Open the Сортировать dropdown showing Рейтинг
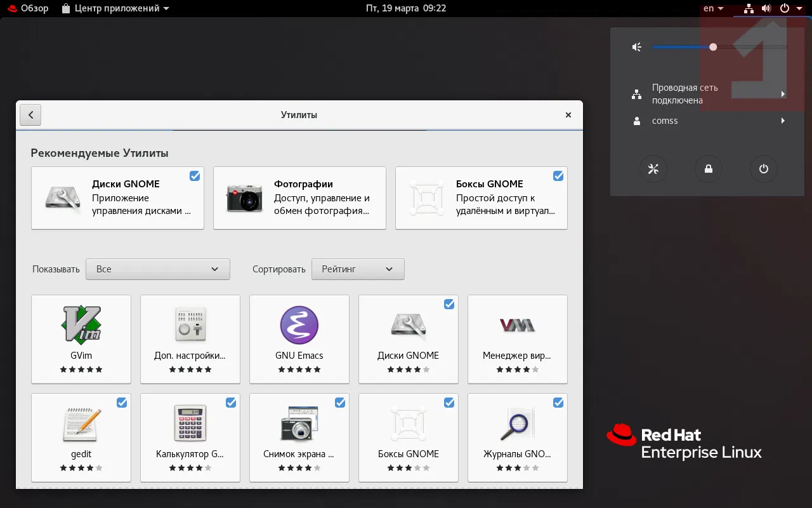Image resolution: width=812 pixels, height=508 pixels. (x=358, y=269)
